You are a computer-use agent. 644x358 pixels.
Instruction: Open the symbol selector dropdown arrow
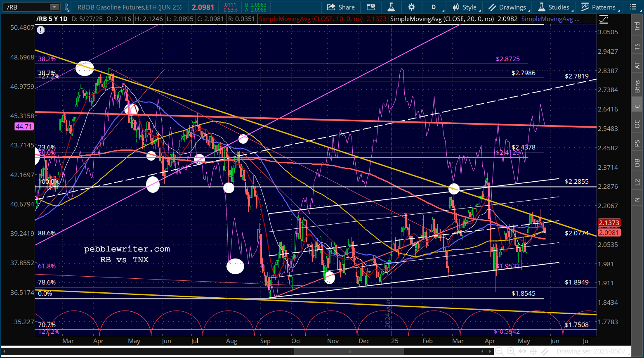(x=54, y=7)
